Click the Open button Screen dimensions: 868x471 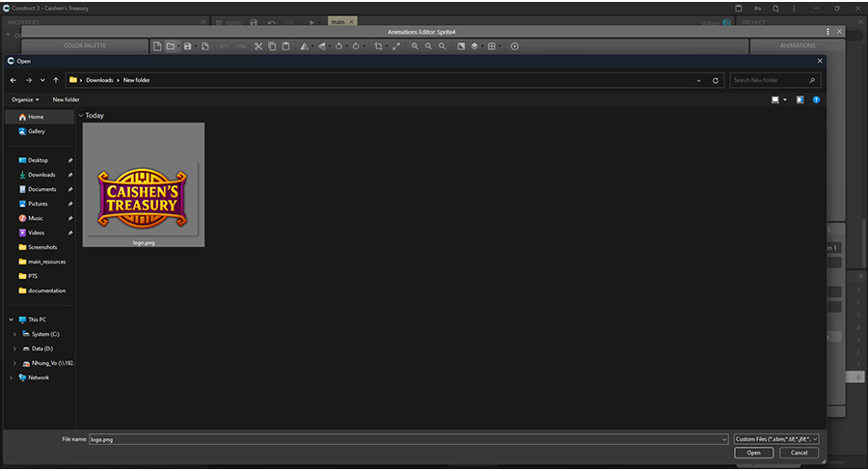pyautogui.click(x=753, y=453)
